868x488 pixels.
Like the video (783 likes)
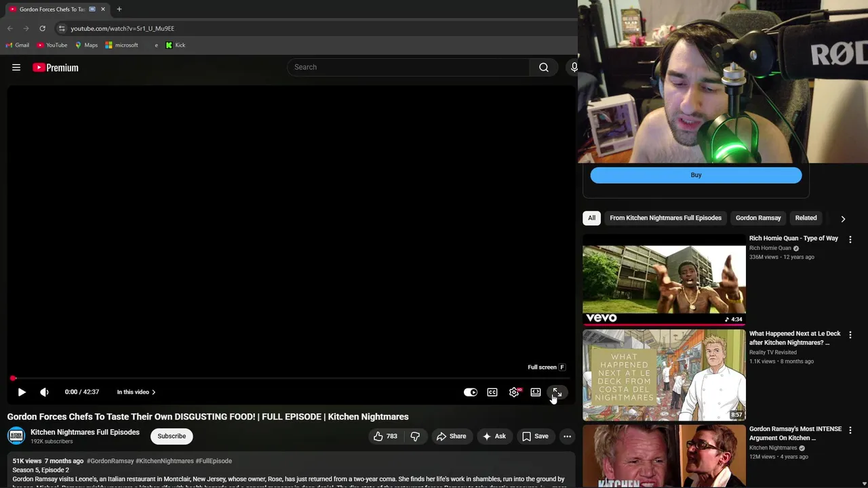pyautogui.click(x=385, y=436)
